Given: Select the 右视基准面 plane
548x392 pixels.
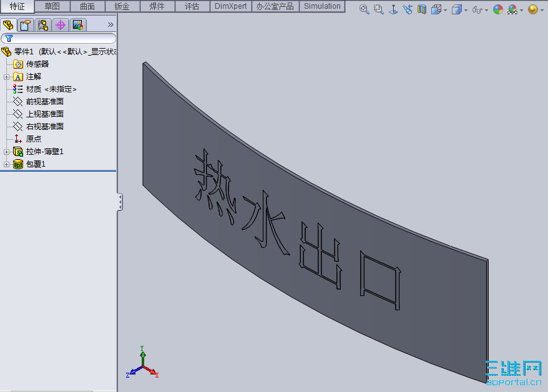Looking at the screenshot, I should (x=45, y=127).
